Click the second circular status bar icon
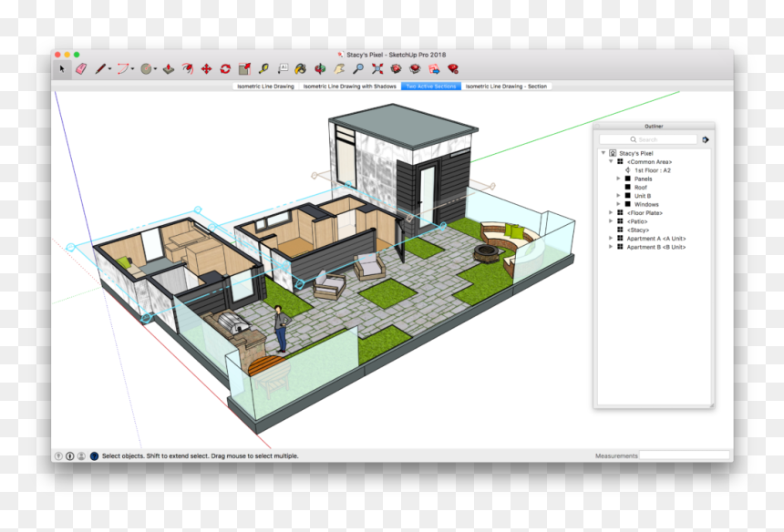784x532 pixels. click(x=70, y=456)
